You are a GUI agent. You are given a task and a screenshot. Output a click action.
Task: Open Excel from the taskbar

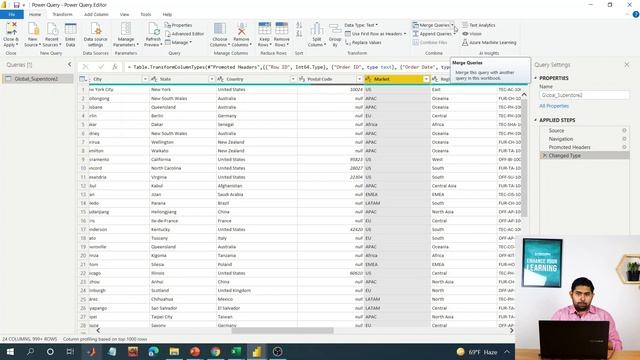236,351
